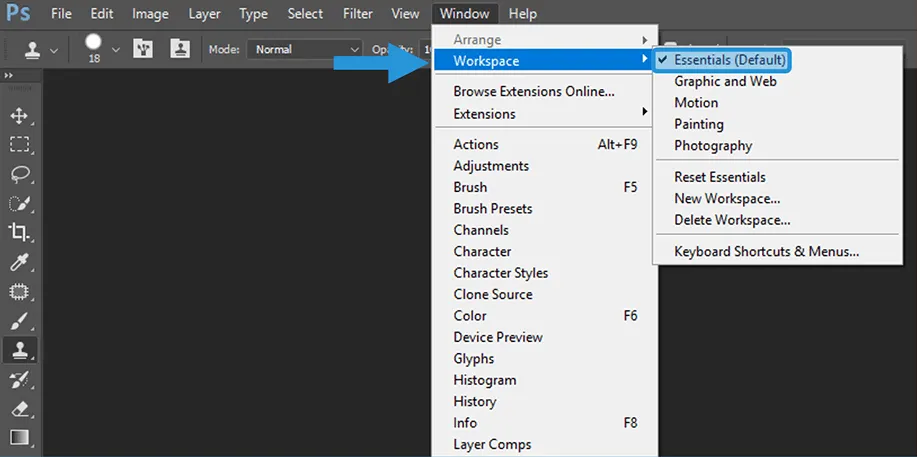
Task: Expand the Workspace submenu
Action: [545, 61]
